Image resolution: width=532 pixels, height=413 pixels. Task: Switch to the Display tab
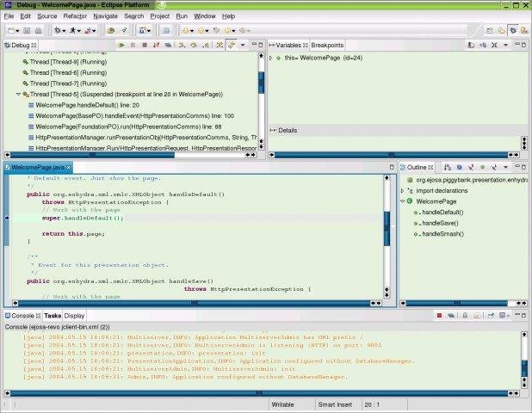74,316
